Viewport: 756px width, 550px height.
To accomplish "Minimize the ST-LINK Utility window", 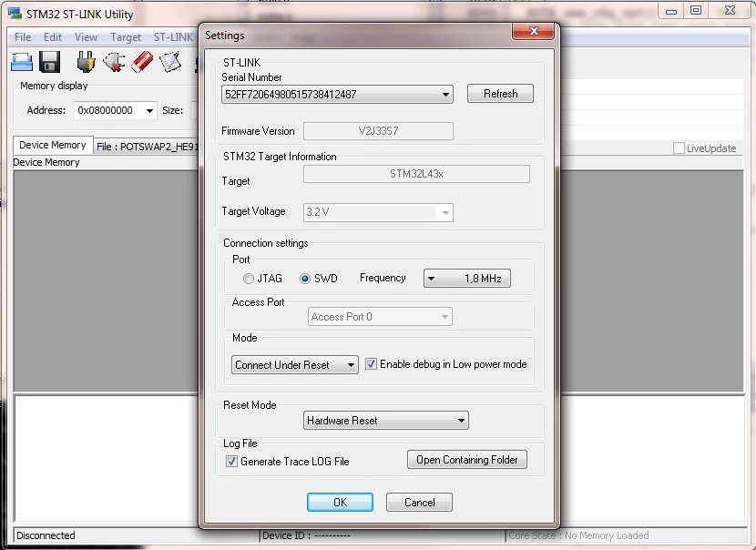I will click(x=671, y=11).
